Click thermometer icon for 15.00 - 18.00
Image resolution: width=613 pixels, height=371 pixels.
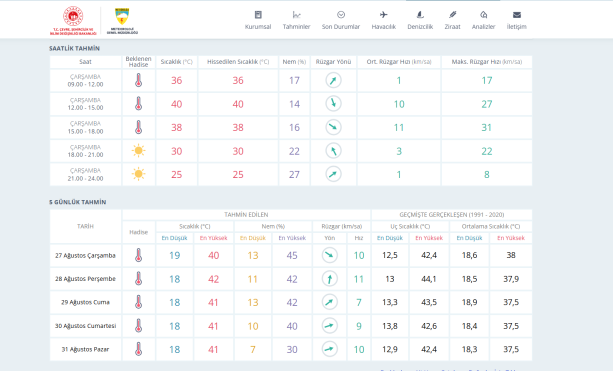[x=138, y=127]
